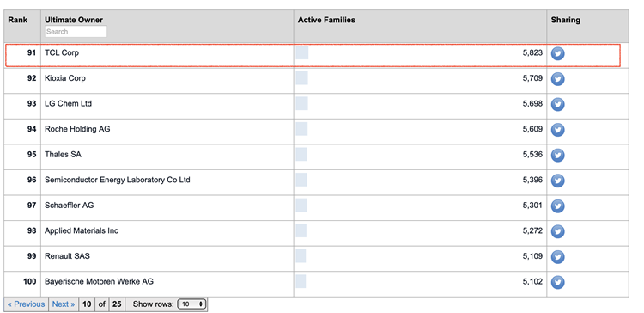This screenshot has height=313, width=644.
Task: Share TCL Corp ranking via Twitter icon
Action: pos(557,53)
